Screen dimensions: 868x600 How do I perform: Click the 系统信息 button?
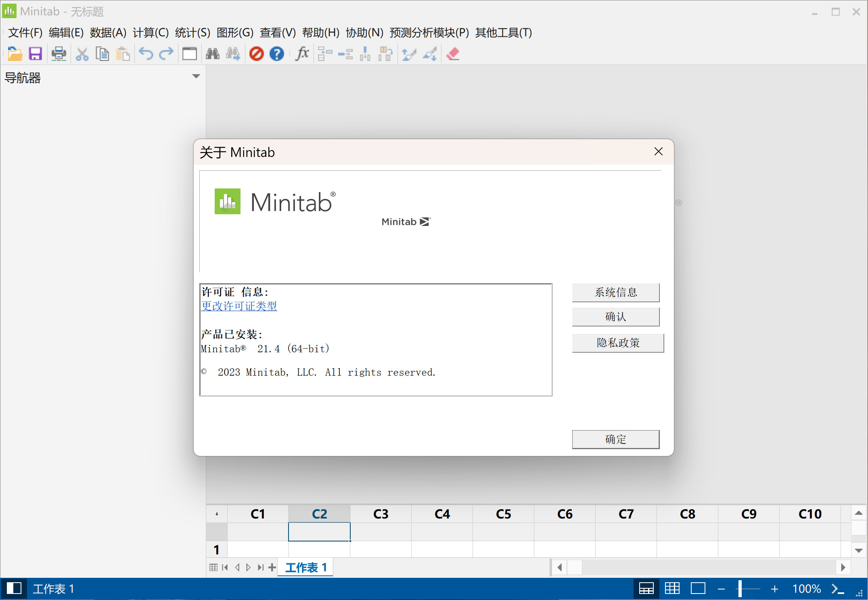click(616, 293)
